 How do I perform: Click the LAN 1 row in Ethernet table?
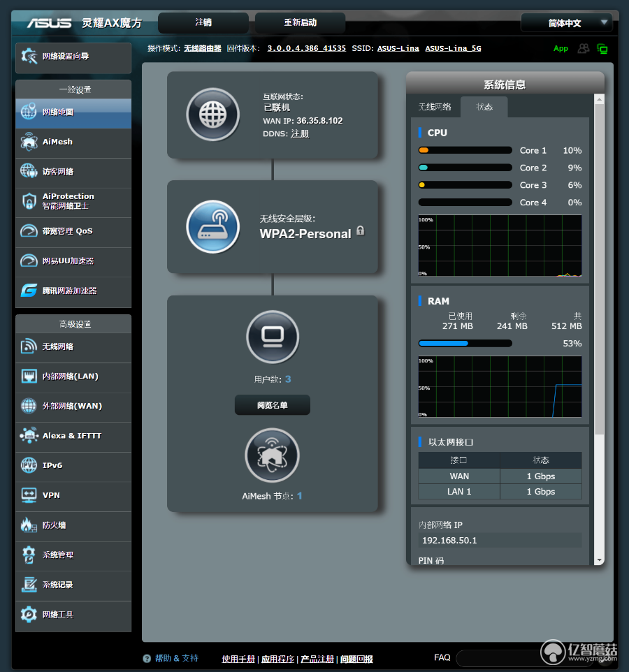click(500, 492)
